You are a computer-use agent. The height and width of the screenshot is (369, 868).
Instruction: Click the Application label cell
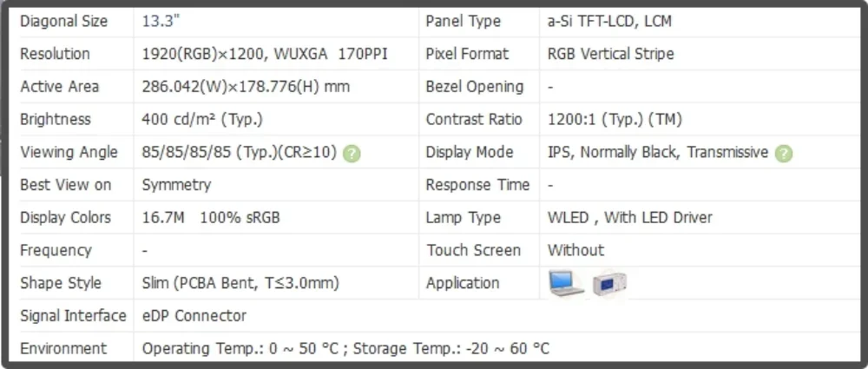coord(463,283)
